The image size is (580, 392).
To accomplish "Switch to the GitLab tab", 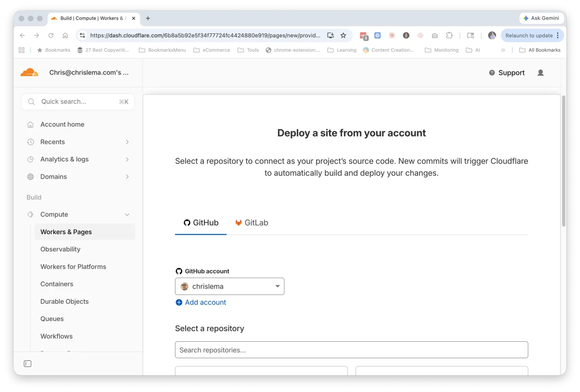I will pyautogui.click(x=251, y=223).
